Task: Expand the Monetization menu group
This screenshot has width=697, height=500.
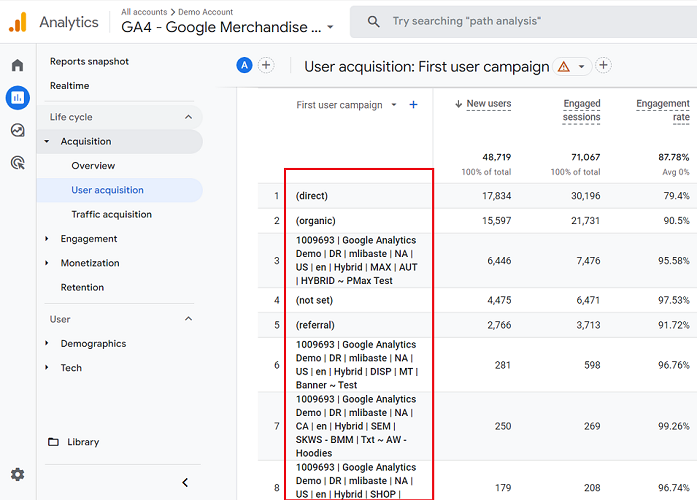Action: tap(47, 263)
